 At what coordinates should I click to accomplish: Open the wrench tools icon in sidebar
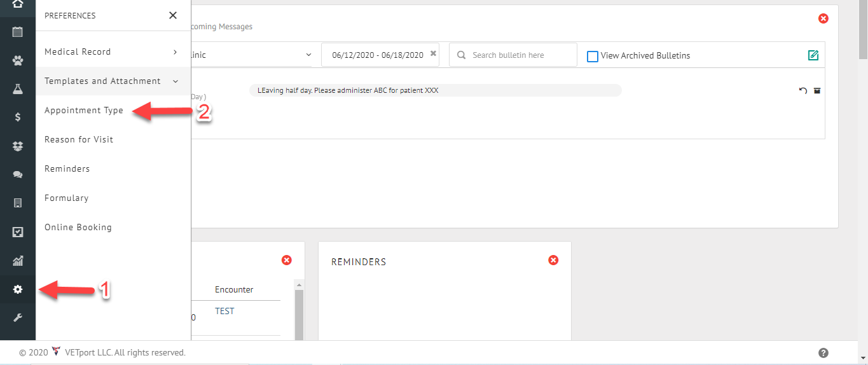click(x=18, y=317)
